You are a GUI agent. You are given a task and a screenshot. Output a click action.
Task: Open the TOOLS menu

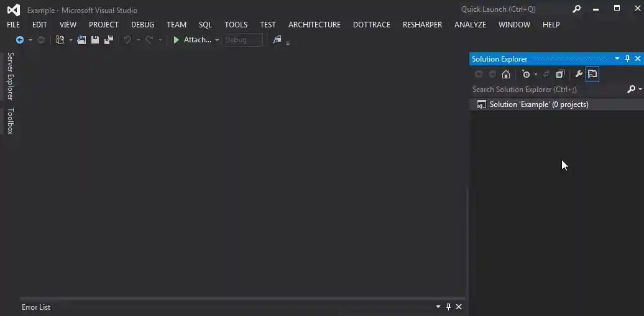[x=236, y=25]
